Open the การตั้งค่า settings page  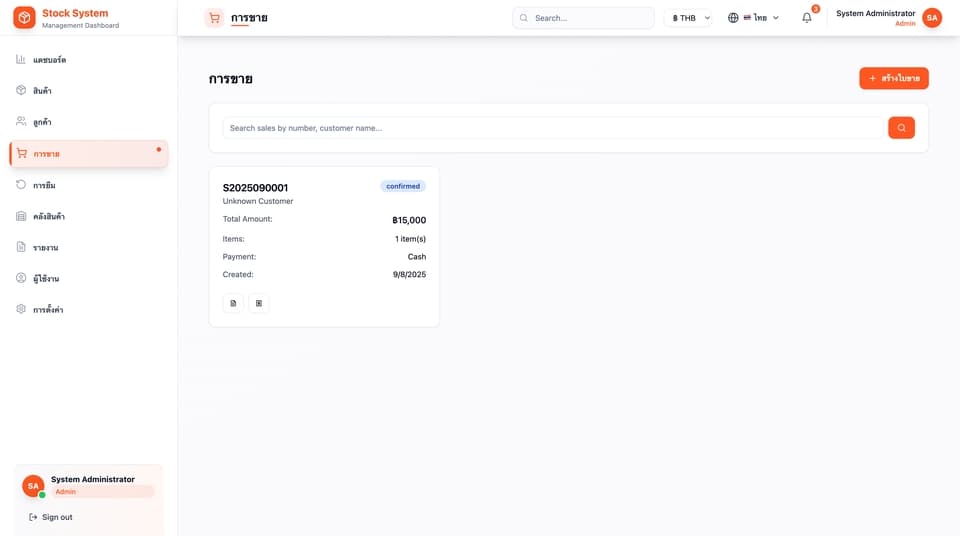click(89, 309)
